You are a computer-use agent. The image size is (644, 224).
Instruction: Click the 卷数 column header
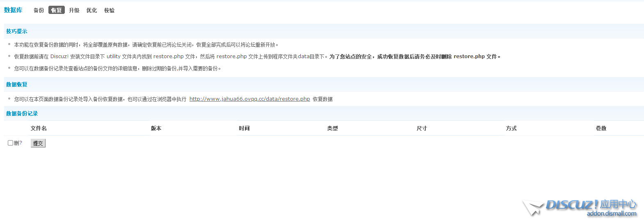coord(601,128)
